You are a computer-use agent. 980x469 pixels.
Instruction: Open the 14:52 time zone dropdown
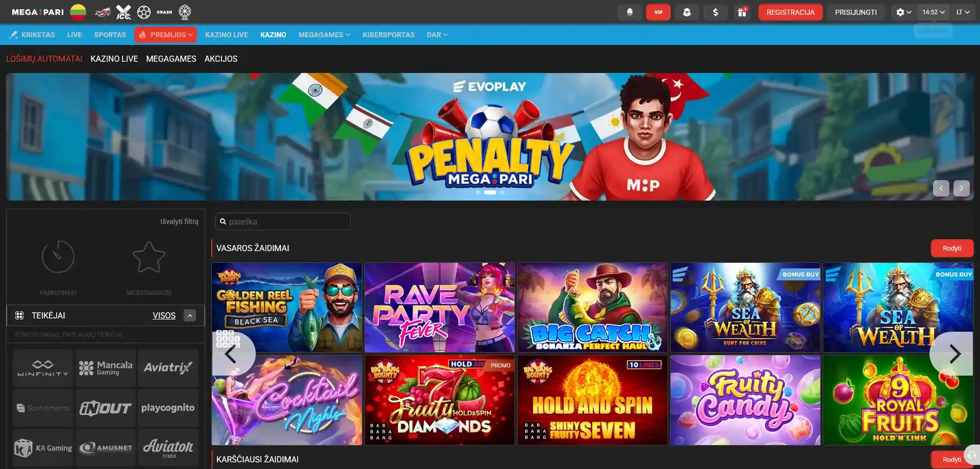[934, 12]
